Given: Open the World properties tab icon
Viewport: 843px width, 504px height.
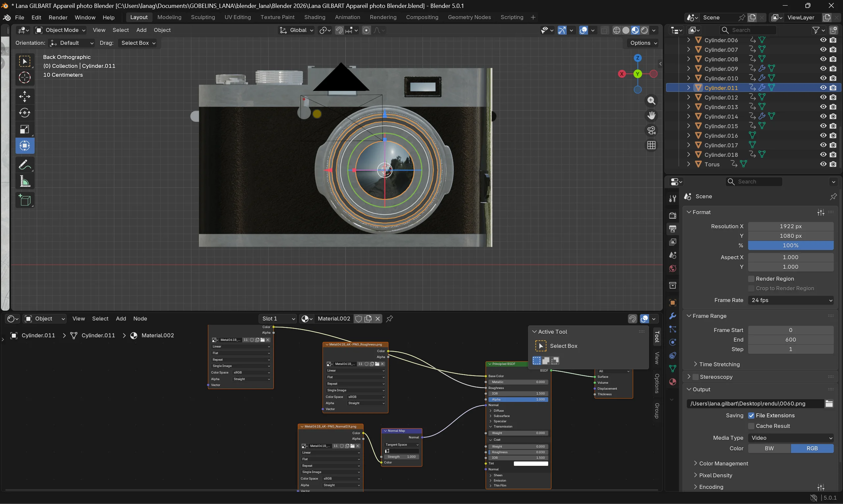Looking at the screenshot, I should (672, 269).
